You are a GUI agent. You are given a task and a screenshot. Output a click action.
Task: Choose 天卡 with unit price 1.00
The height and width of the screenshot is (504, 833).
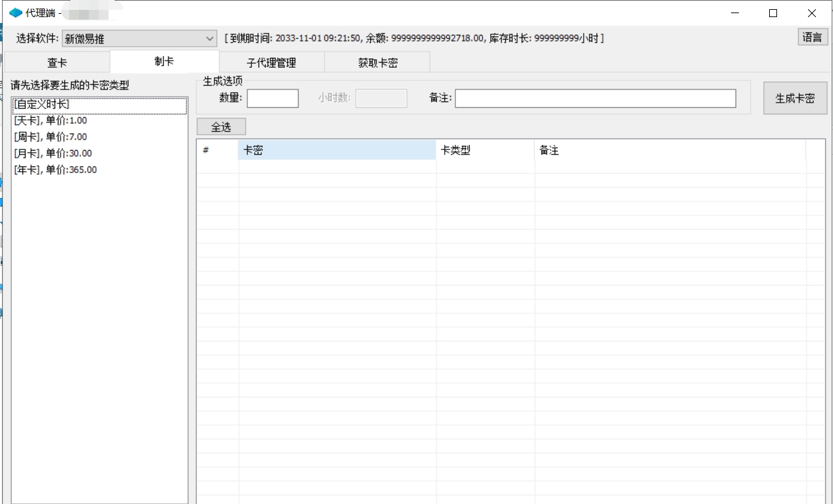[x=51, y=120]
